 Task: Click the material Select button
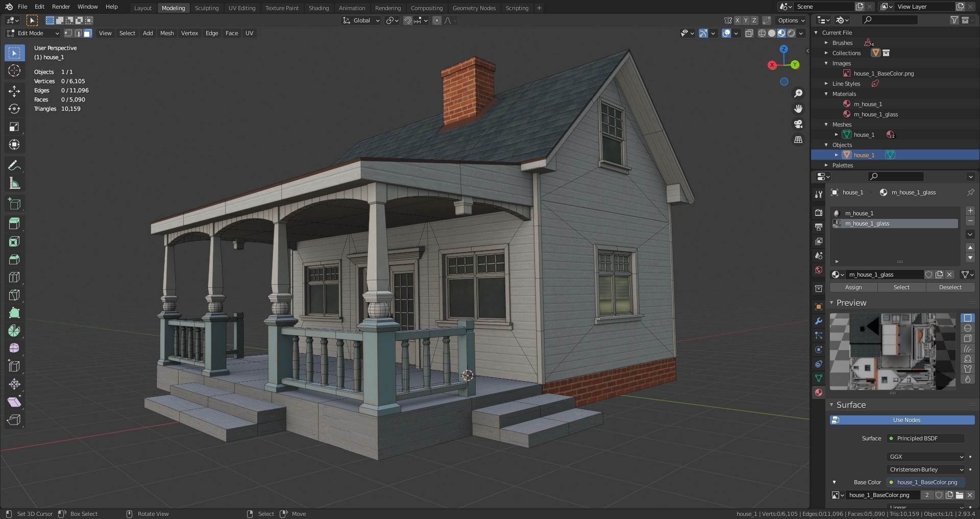tap(901, 287)
